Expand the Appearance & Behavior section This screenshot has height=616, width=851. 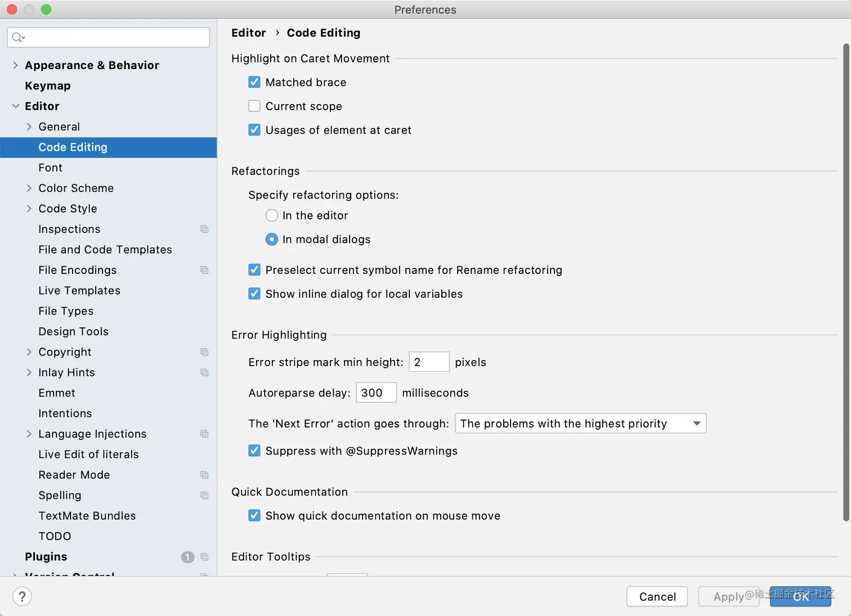click(15, 65)
